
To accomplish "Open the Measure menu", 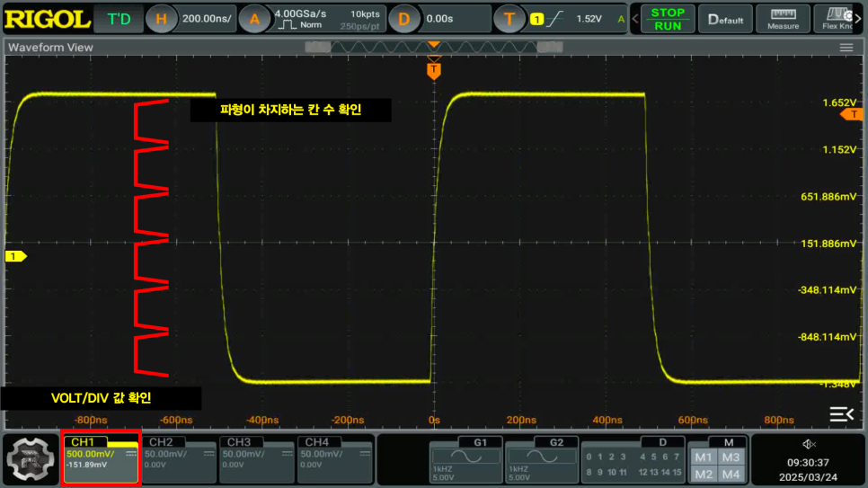I will pyautogui.click(x=783, y=20).
